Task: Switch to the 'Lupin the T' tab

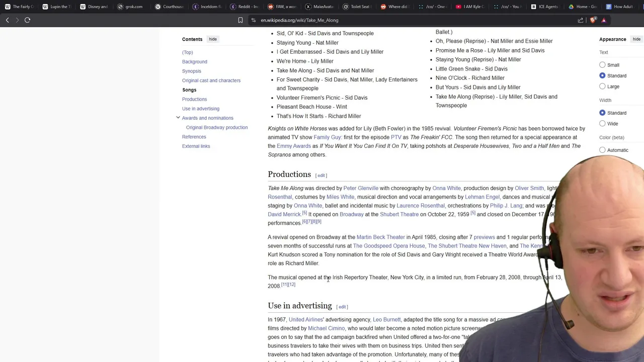Action: coord(56,7)
